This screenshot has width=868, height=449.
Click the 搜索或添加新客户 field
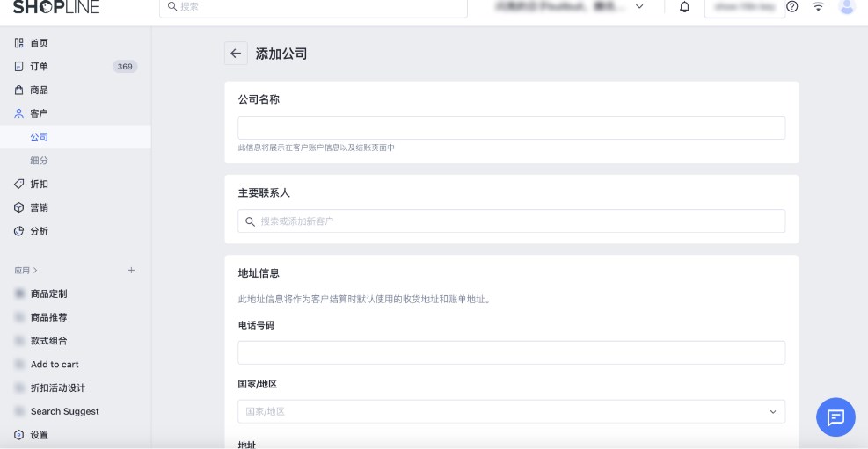tap(512, 221)
